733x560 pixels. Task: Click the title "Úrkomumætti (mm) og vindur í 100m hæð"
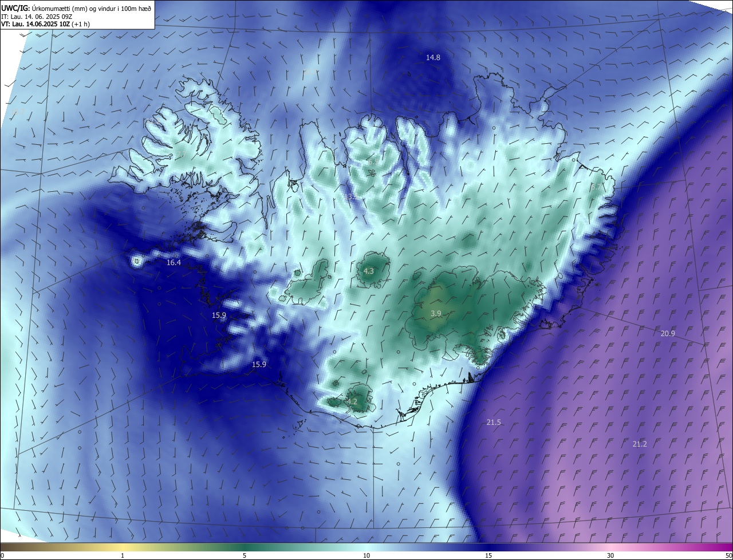[x=91, y=8]
